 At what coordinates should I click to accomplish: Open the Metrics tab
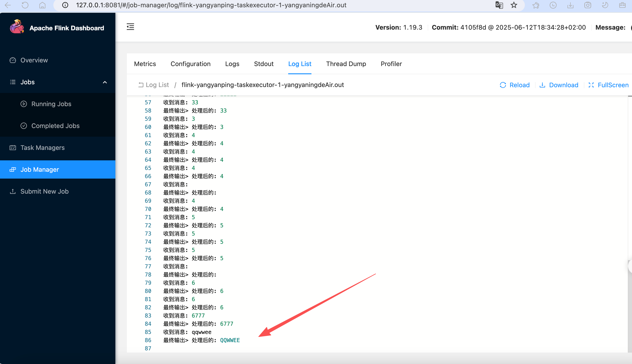point(145,64)
